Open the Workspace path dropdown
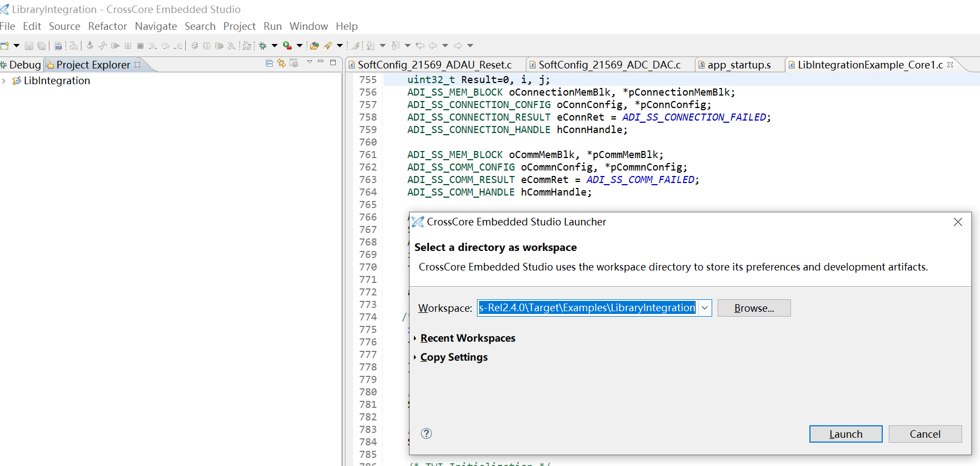This screenshot has height=466, width=980. [705, 308]
